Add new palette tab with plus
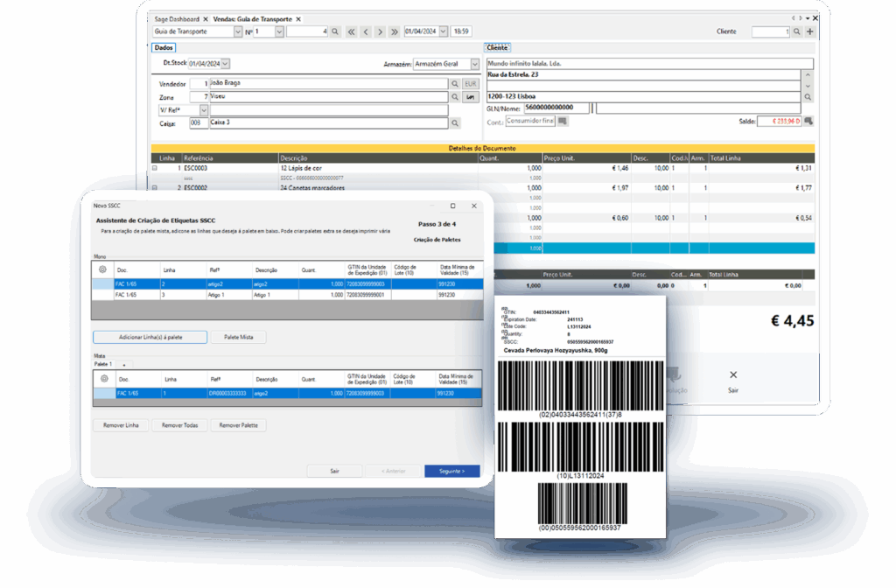Screen dimensions: 896x588 tap(124, 365)
